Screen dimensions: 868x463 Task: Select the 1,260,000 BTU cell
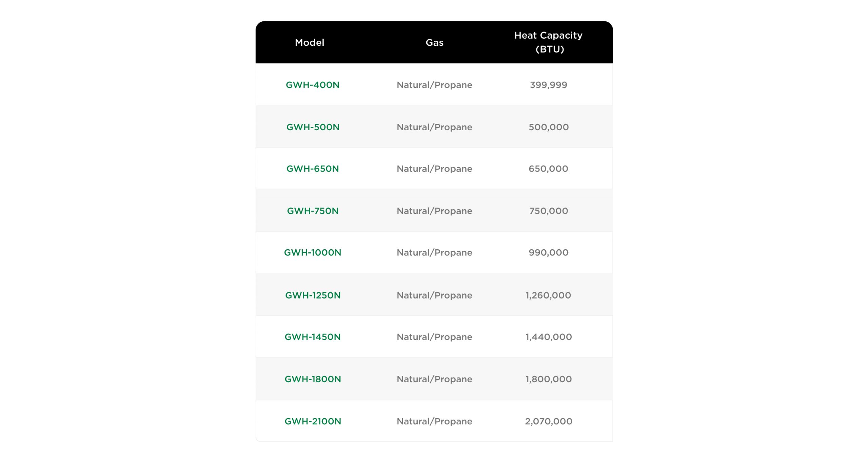548,295
